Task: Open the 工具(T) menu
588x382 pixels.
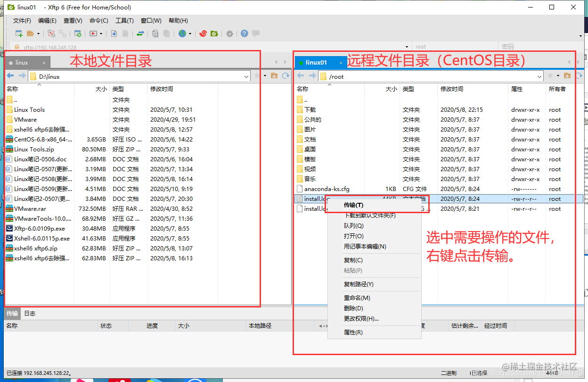Action: [x=125, y=21]
